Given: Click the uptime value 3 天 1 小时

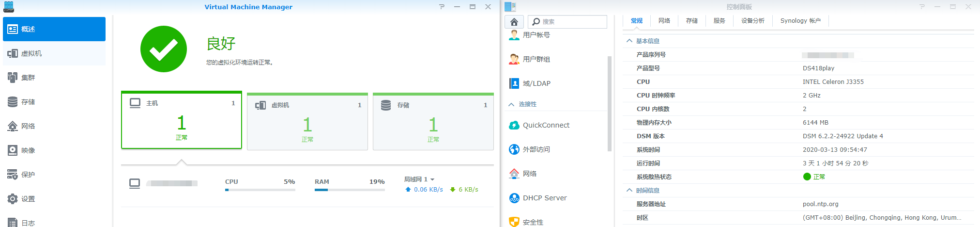Looking at the screenshot, I should (835, 163).
